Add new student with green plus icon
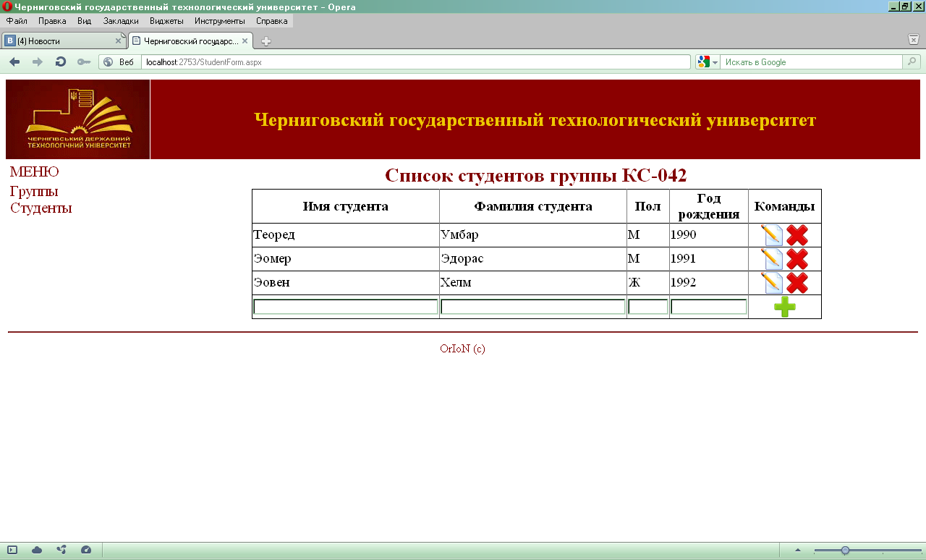 click(x=785, y=307)
